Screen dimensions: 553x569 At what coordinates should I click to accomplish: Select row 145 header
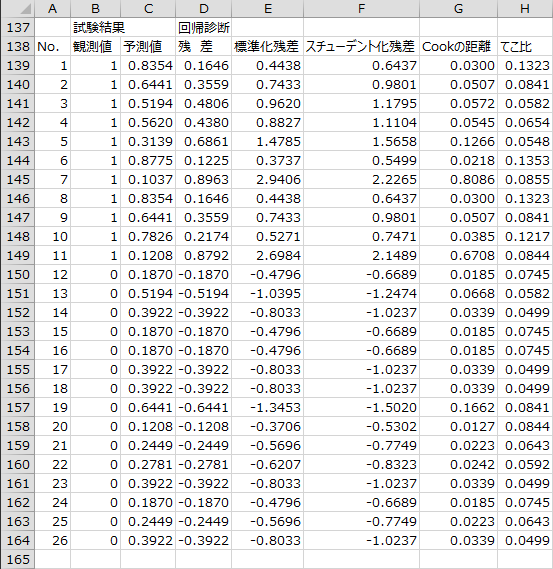18,179
